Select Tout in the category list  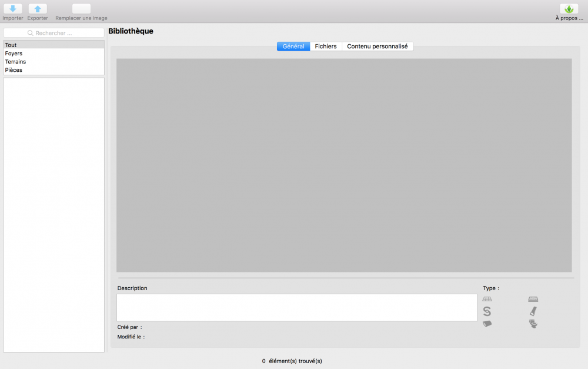(54, 45)
